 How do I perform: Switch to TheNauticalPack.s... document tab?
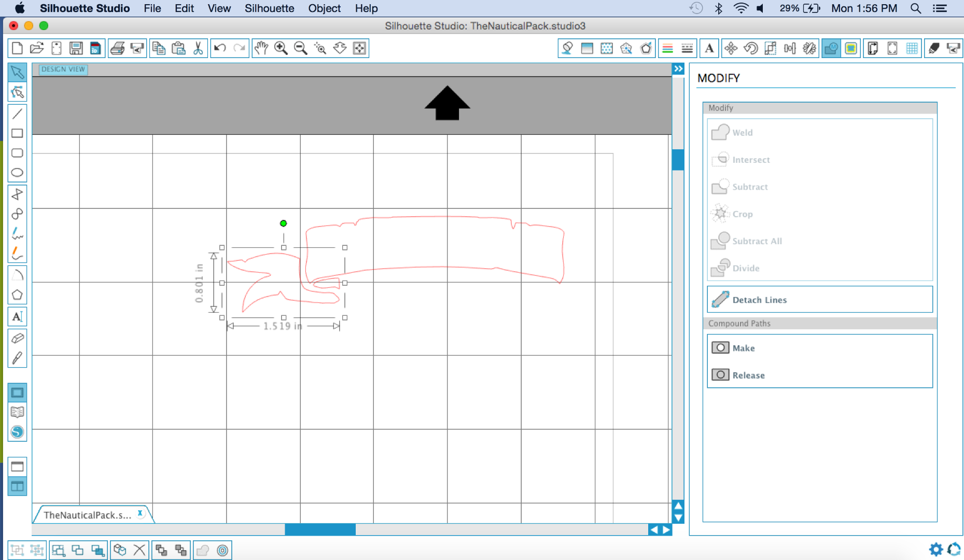88,515
